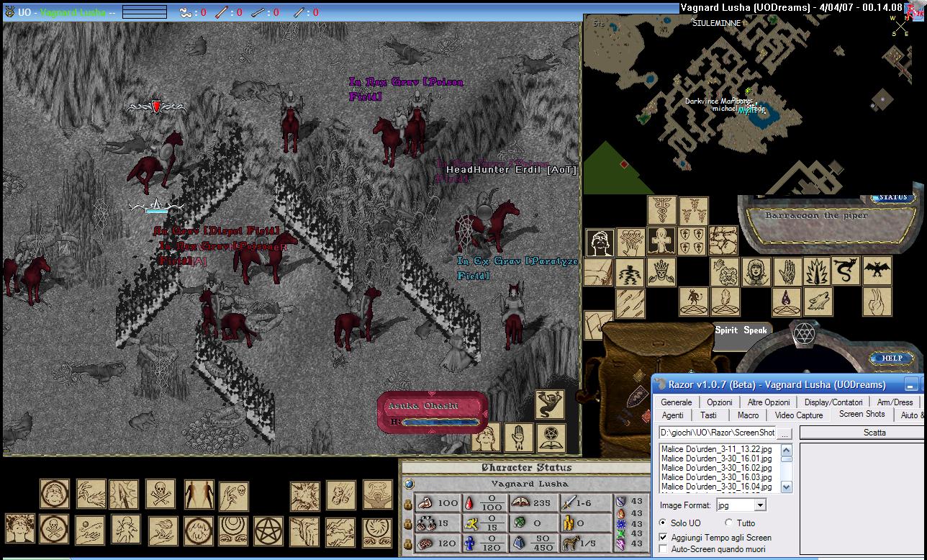Switch to the Macro tab

(748, 415)
